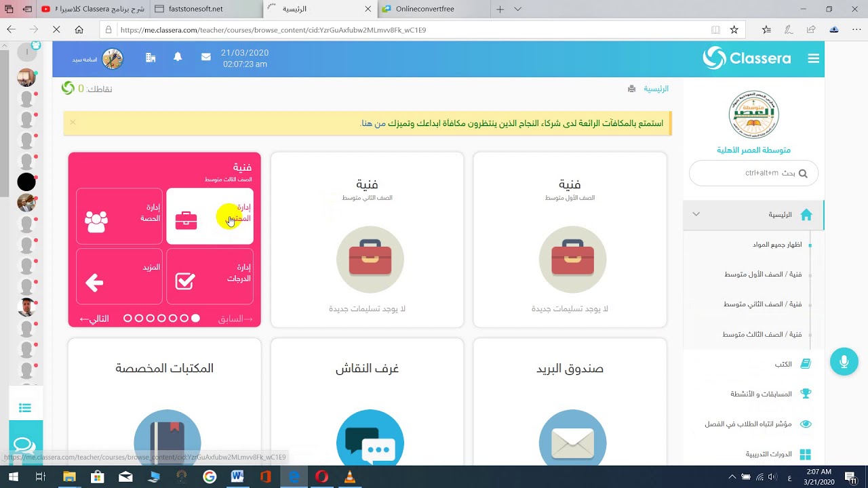
Task: Click السابق previous arrow on pink card
Action: coord(235,319)
